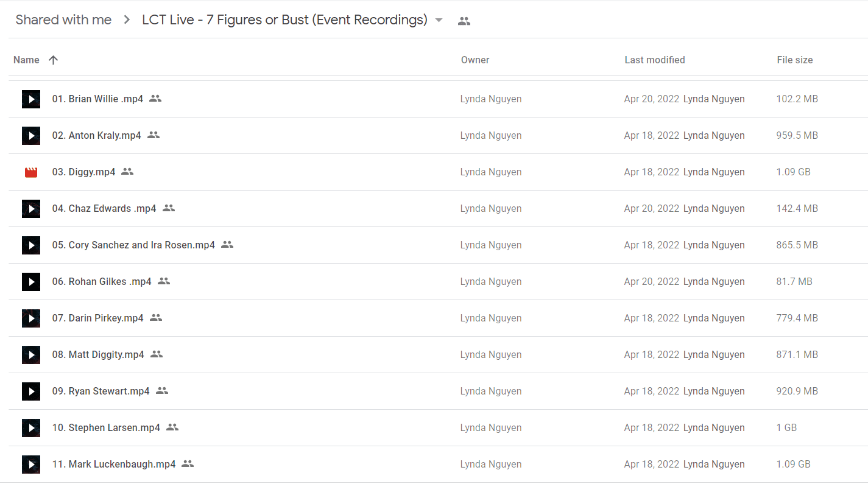
Task: Click the video icon of 01. Brian Willie .mp4
Action: tap(31, 99)
